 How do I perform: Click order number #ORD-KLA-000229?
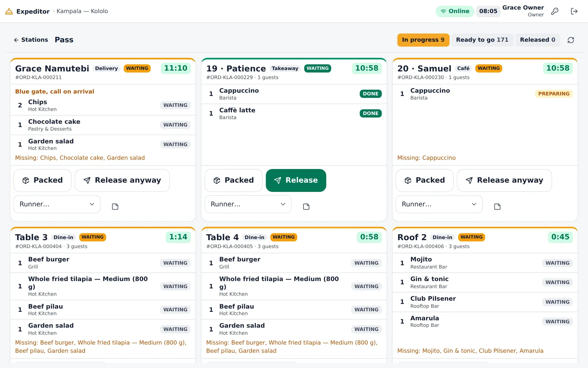(229, 77)
